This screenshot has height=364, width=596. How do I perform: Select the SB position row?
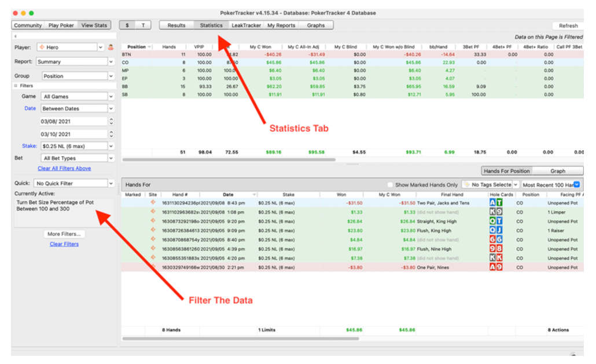pos(352,94)
